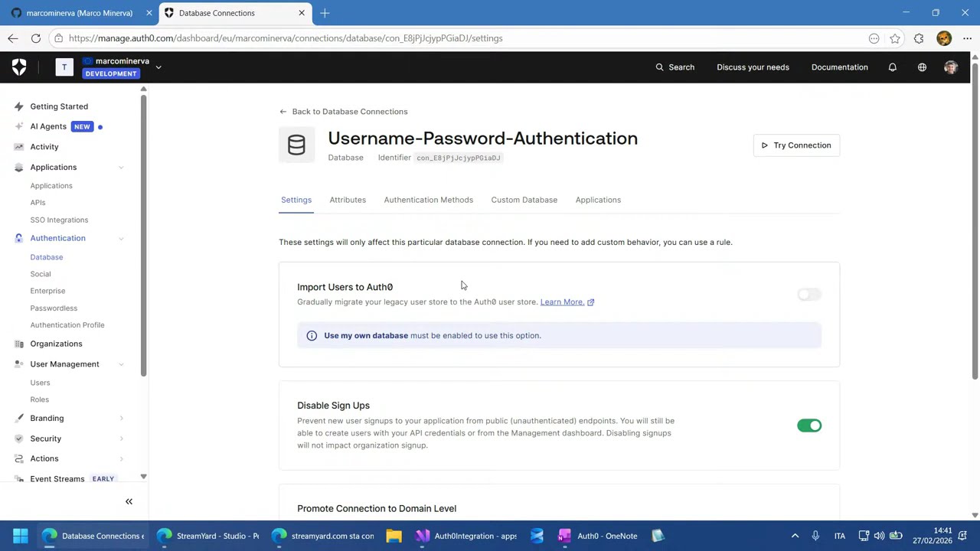
Task: Expand the Actions section chevron
Action: point(121,458)
